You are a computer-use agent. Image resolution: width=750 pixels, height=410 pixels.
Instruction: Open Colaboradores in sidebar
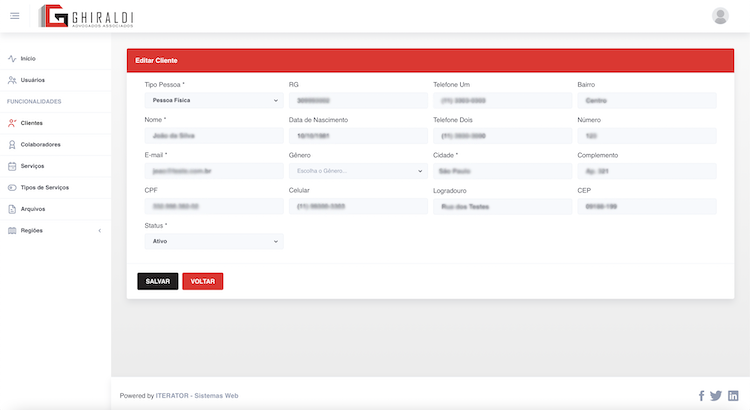(x=41, y=144)
